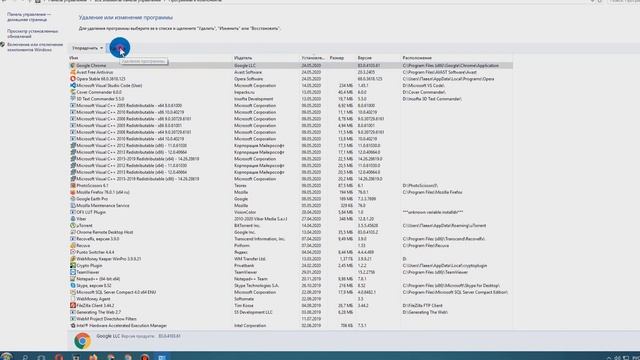Image resolution: width=640 pixels, height=360 pixels.
Task: Click the VisionColor publisher cell
Action: coord(245,212)
